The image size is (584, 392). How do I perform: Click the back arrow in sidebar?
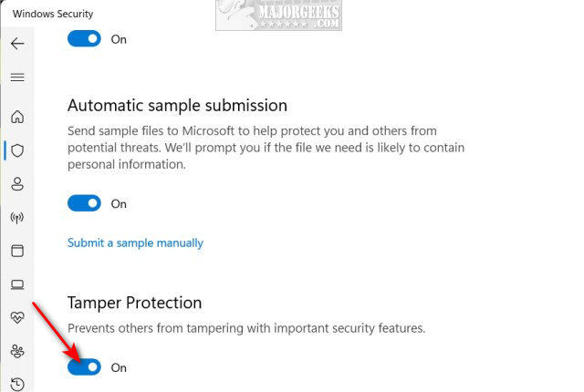pyautogui.click(x=17, y=44)
